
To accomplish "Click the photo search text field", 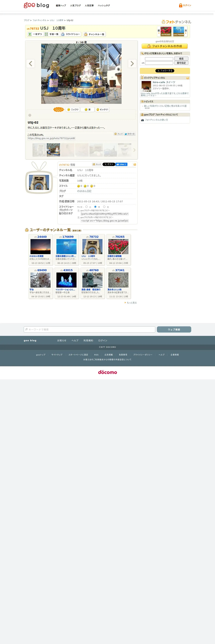I will point(159,59).
